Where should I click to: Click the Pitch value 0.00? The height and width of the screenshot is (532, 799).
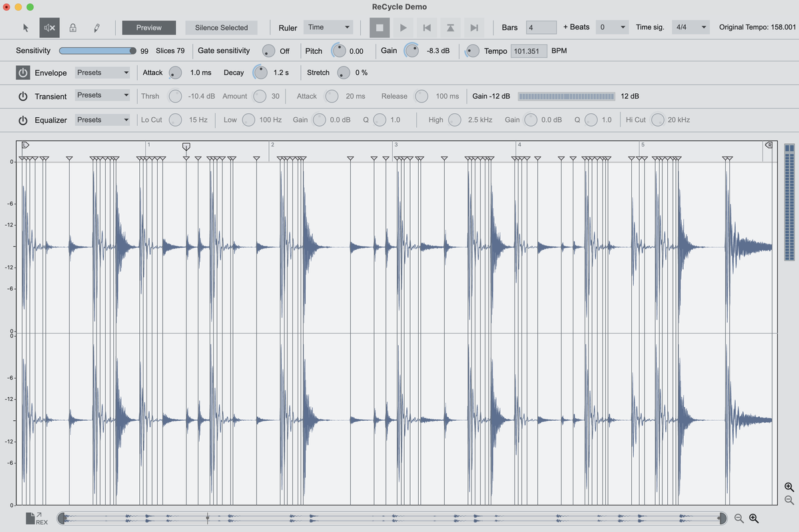click(x=356, y=51)
